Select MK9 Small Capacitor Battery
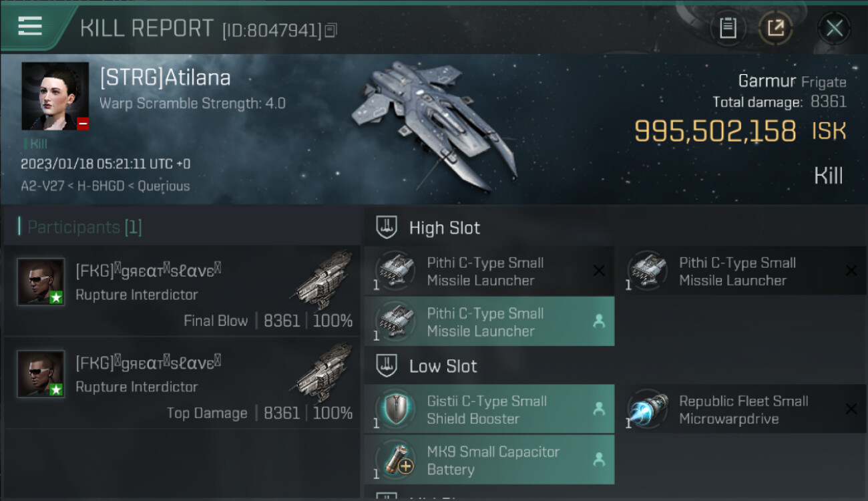 [x=489, y=460]
